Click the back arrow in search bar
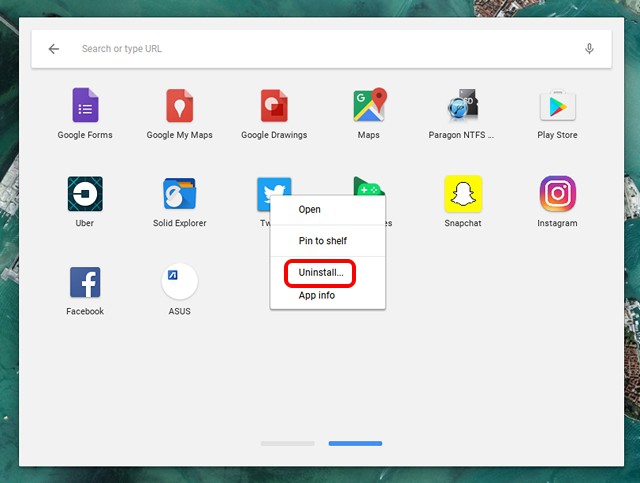640x483 pixels. 54,49
